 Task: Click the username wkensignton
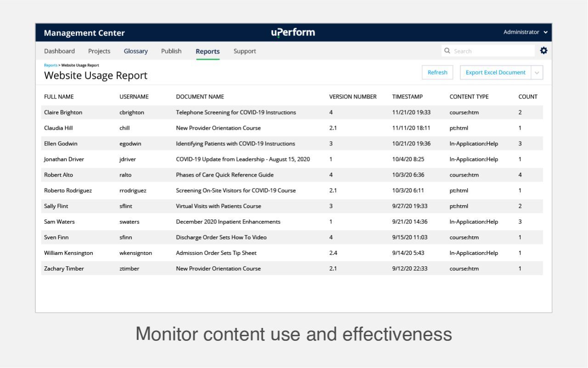[136, 253]
